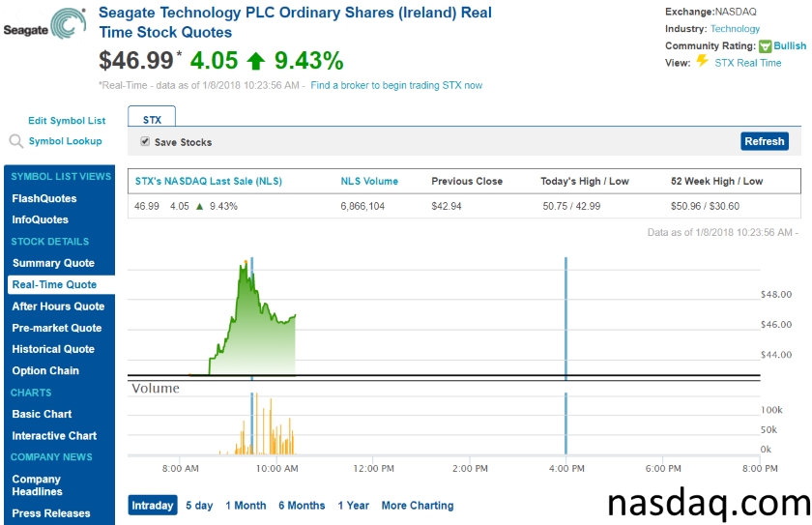Image resolution: width=812 pixels, height=525 pixels.
Task: Open Historical Quote in sidebar
Action: 53,349
